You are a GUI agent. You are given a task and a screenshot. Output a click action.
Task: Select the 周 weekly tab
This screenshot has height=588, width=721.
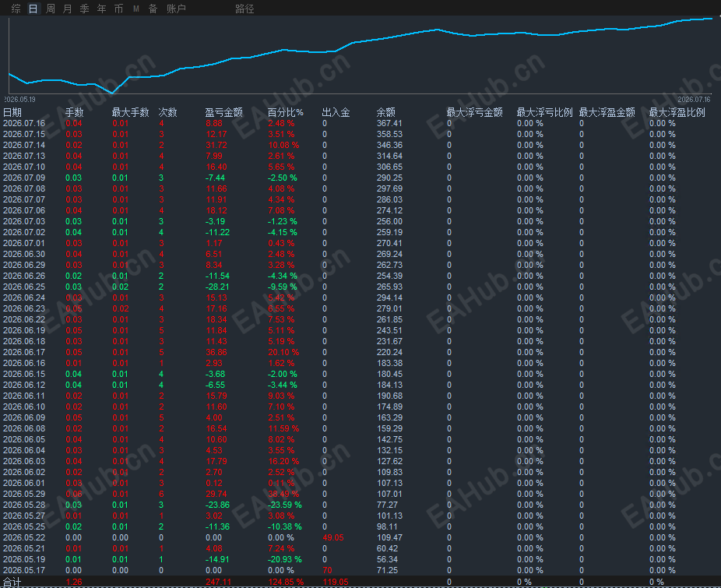(51, 9)
